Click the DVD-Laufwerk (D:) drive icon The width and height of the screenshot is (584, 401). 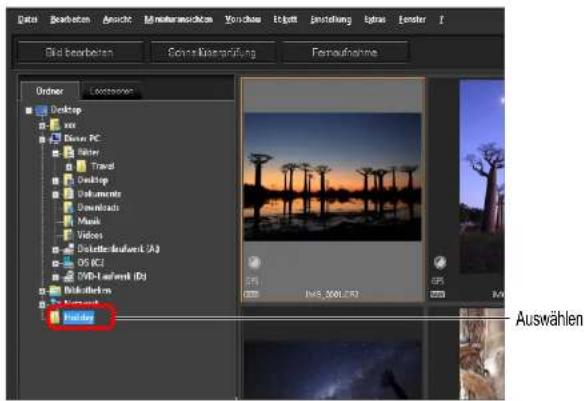click(x=69, y=277)
